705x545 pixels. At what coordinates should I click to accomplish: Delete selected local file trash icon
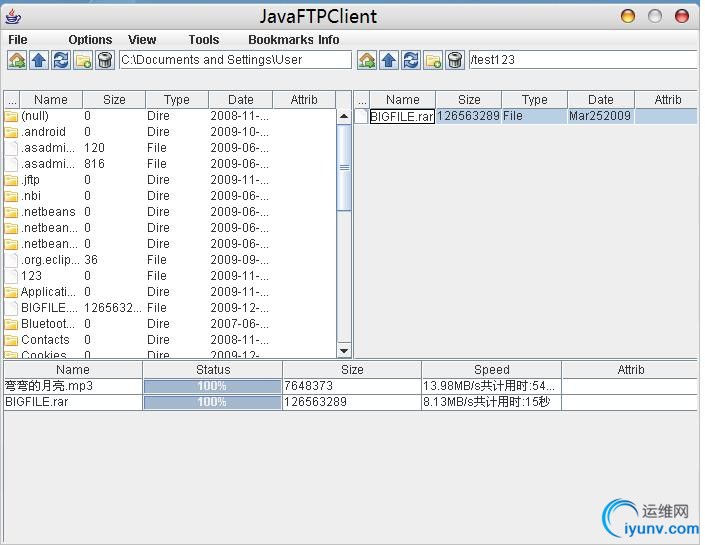[106, 60]
